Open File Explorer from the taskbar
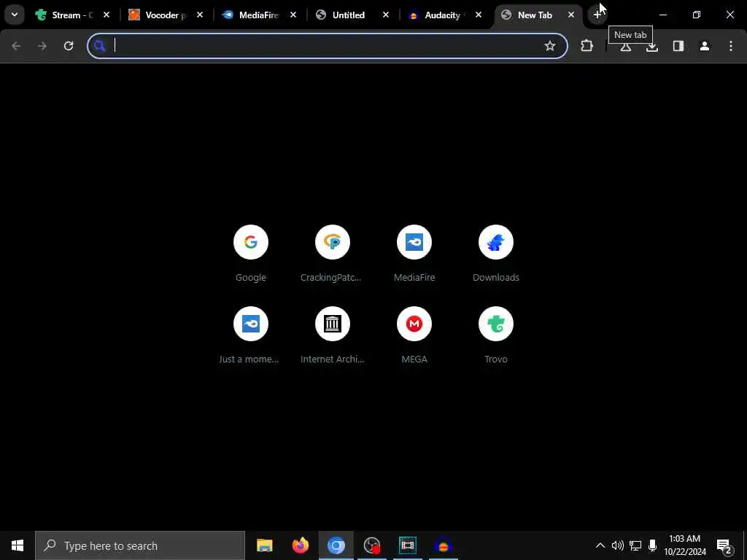This screenshot has width=747, height=560. click(x=264, y=545)
